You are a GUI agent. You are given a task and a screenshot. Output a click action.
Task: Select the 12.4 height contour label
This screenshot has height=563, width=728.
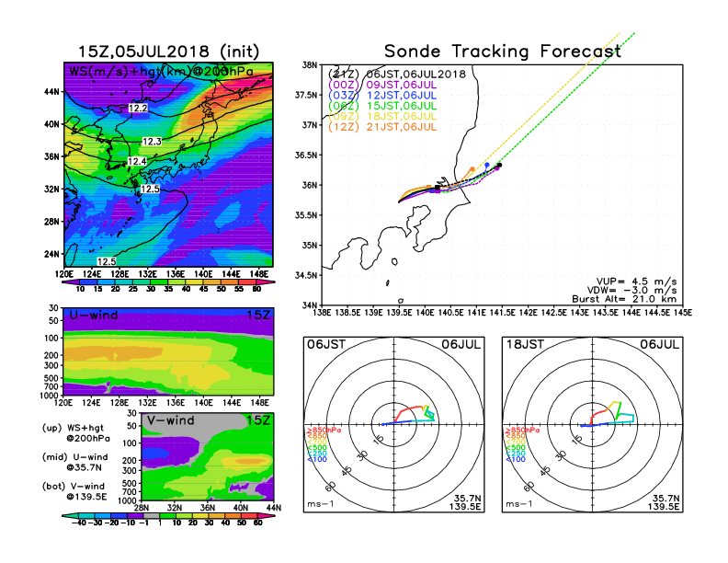tap(136, 162)
